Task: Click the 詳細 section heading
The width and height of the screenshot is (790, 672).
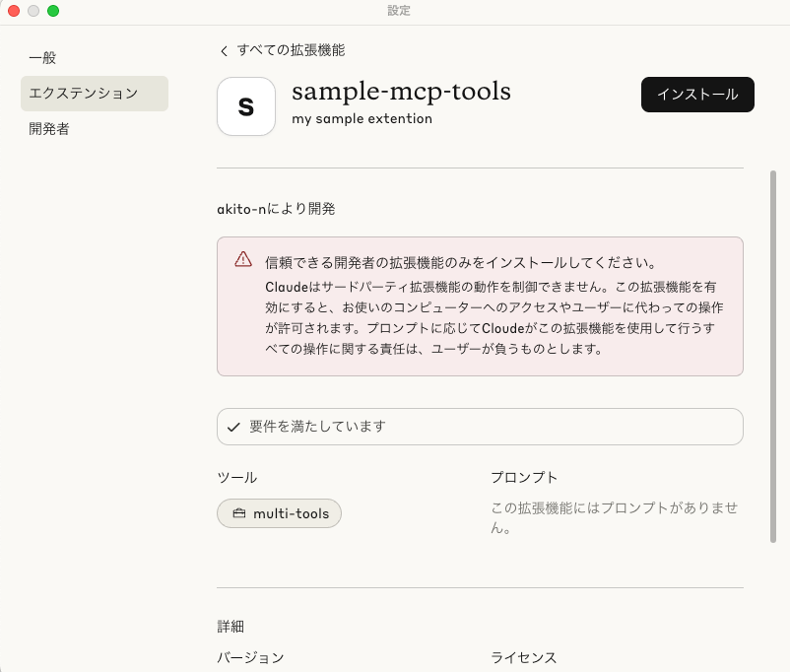Action: pyautogui.click(x=230, y=627)
